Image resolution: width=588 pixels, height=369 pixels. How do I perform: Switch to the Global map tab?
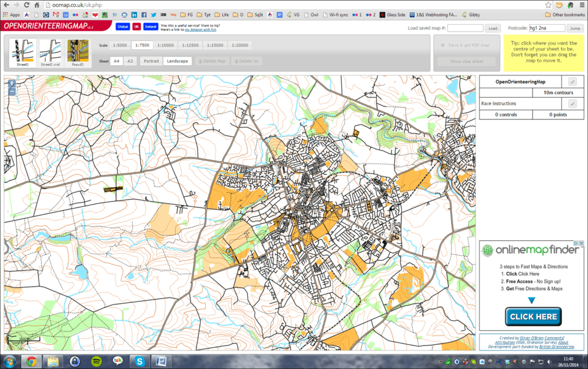[x=123, y=26]
